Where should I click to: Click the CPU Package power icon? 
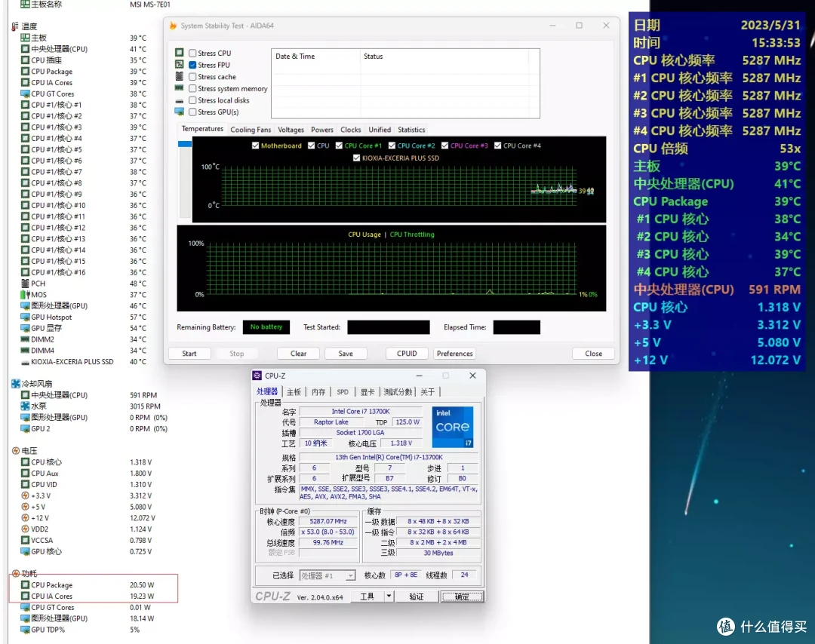[x=25, y=584]
